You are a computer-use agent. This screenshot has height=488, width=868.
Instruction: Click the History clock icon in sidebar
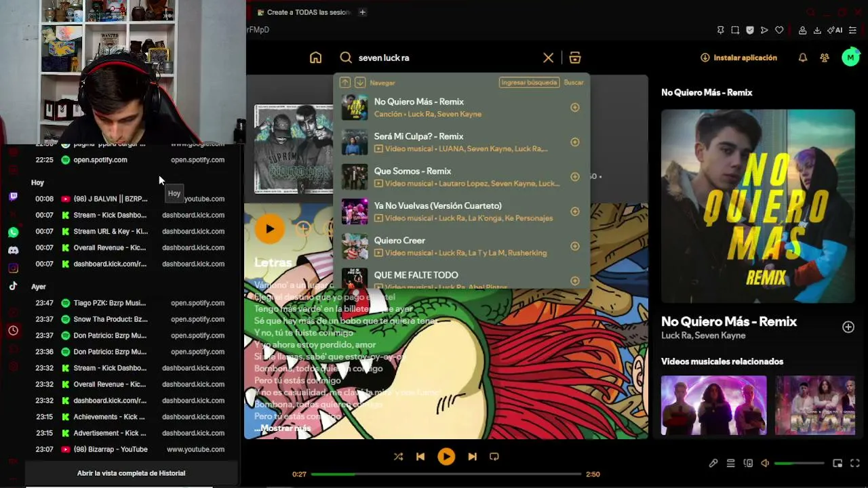(13, 331)
